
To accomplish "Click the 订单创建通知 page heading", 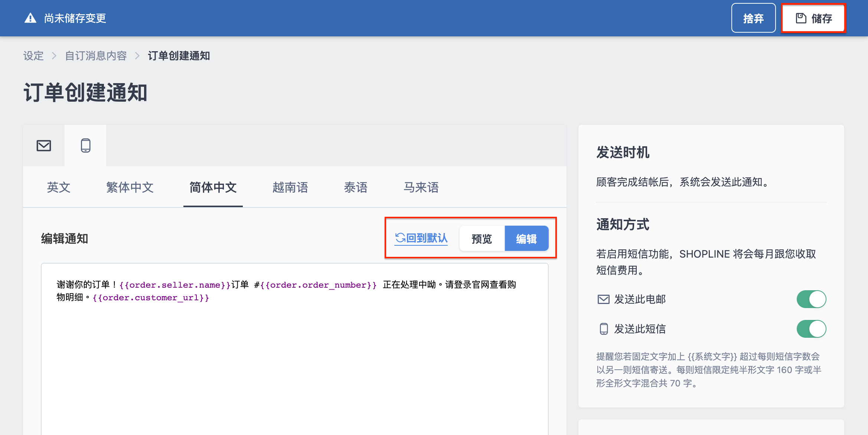I will (85, 92).
